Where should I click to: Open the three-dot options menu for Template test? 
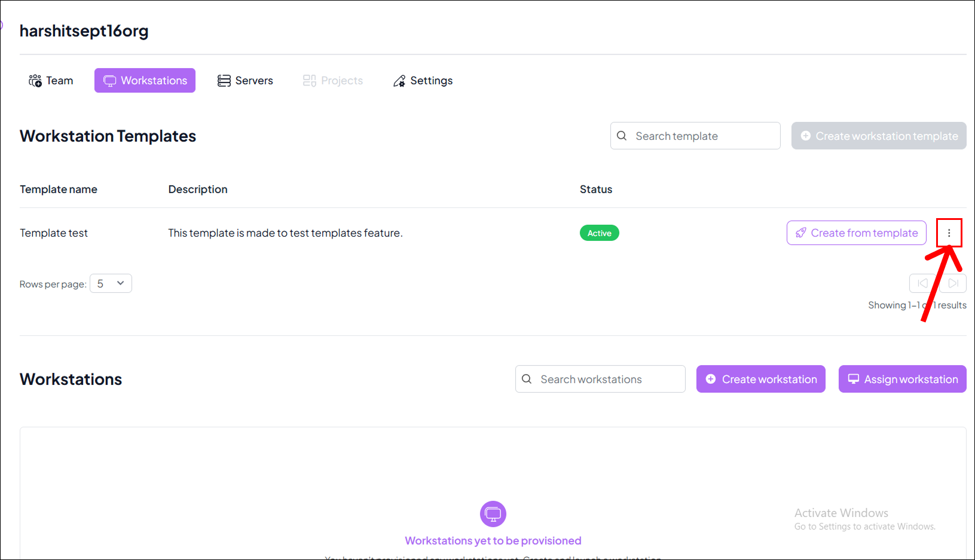949,233
